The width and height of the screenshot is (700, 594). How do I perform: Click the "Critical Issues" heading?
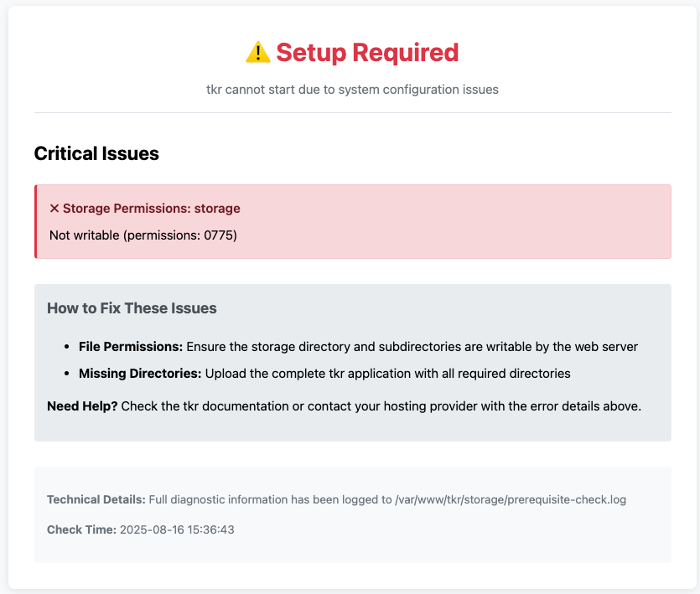point(96,153)
